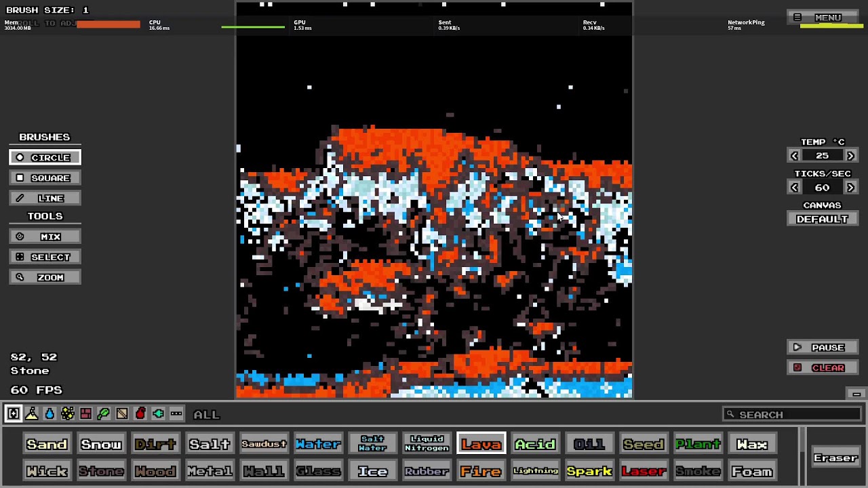
Task: Open the Menu
Action: [x=822, y=17]
